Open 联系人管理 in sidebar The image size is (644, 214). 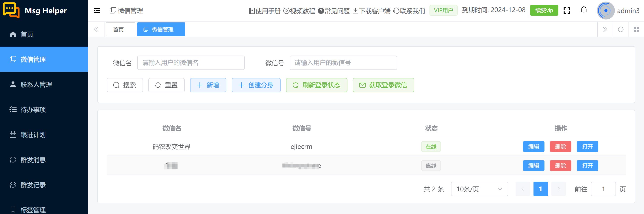click(44, 84)
